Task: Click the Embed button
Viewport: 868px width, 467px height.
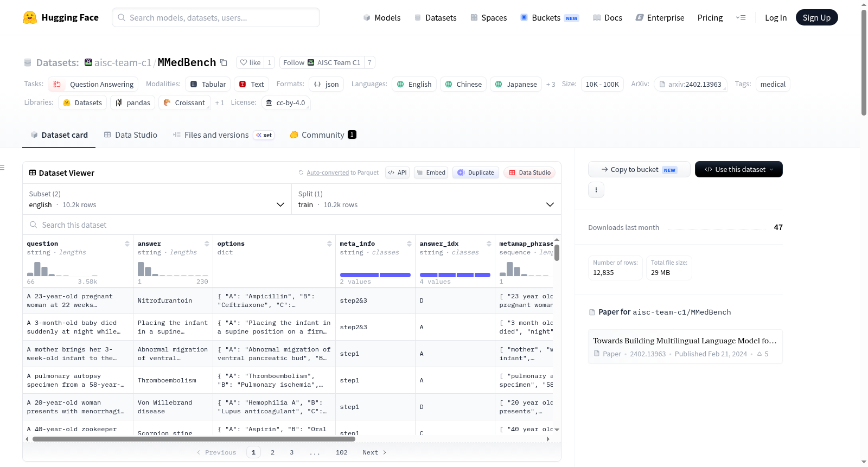Action: click(x=431, y=172)
